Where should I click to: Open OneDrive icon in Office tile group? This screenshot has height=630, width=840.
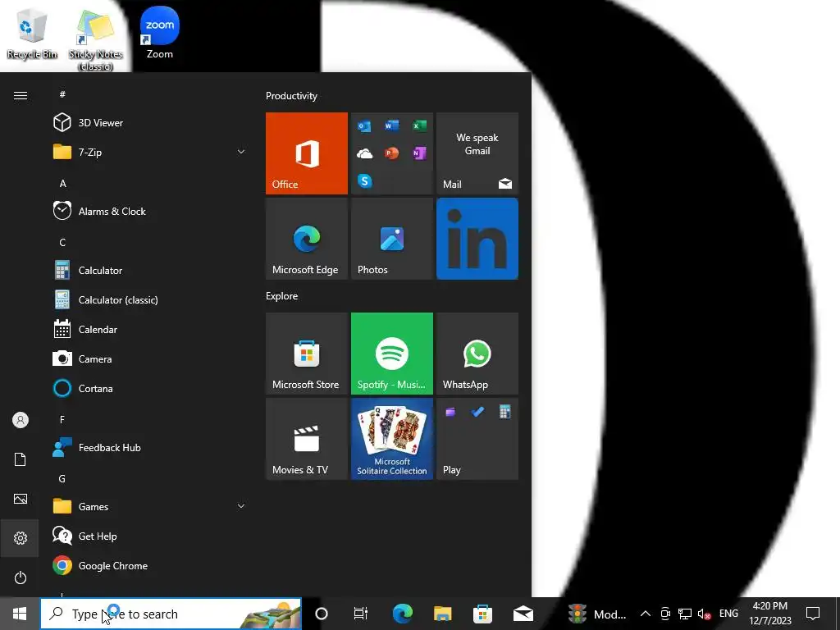[x=364, y=153]
